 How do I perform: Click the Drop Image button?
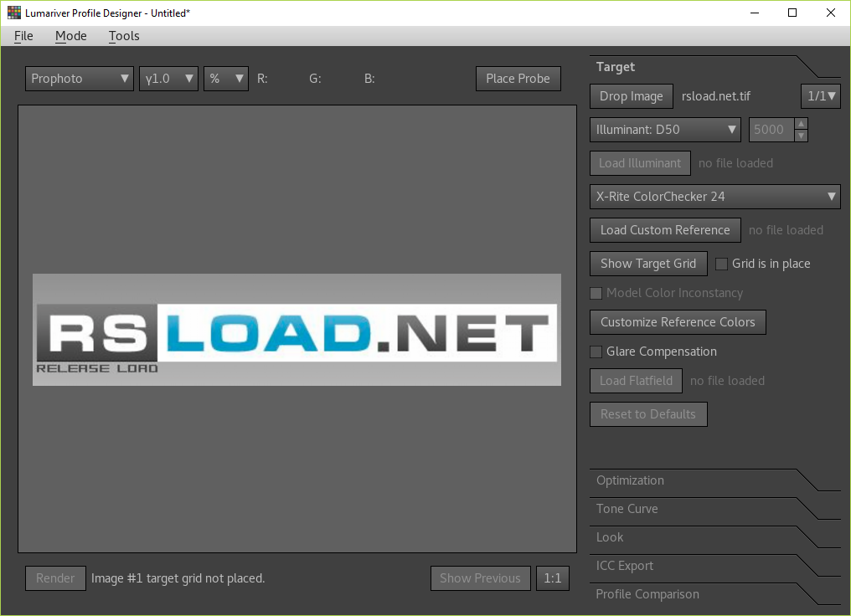click(632, 96)
